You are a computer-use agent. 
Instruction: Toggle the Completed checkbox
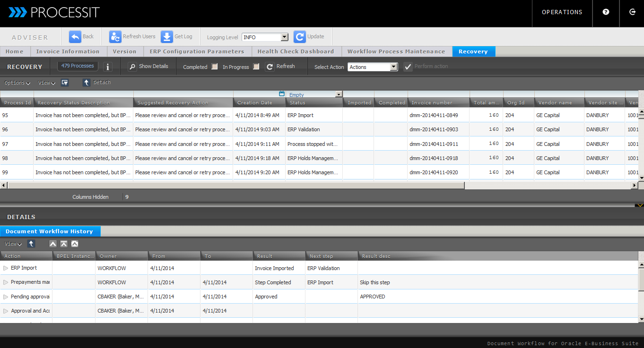click(x=215, y=67)
